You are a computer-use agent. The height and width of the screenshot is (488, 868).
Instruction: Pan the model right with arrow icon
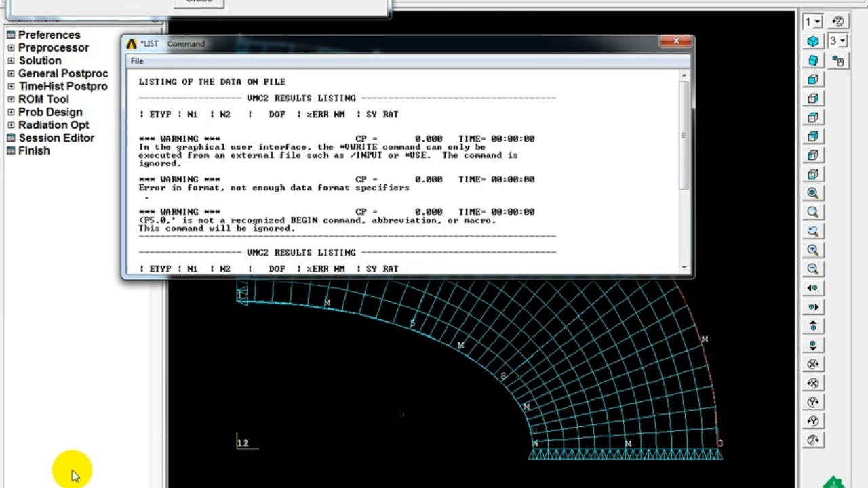(x=813, y=307)
